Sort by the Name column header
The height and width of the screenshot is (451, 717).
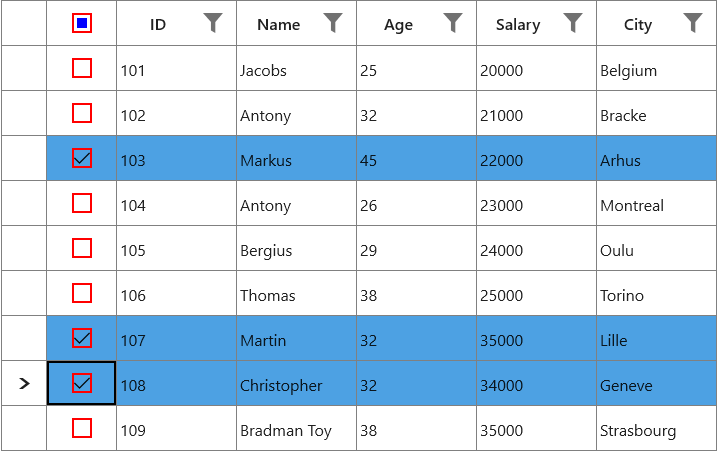[x=278, y=25]
